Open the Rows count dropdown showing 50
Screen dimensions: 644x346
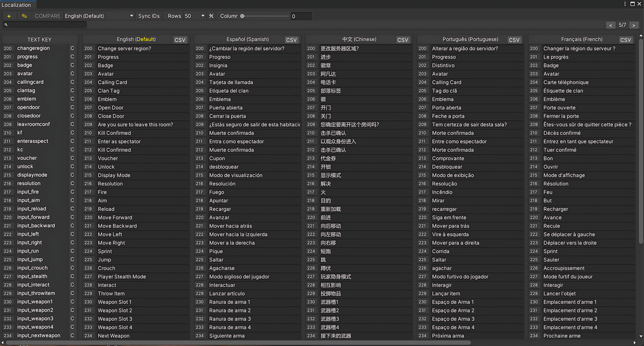coord(194,16)
